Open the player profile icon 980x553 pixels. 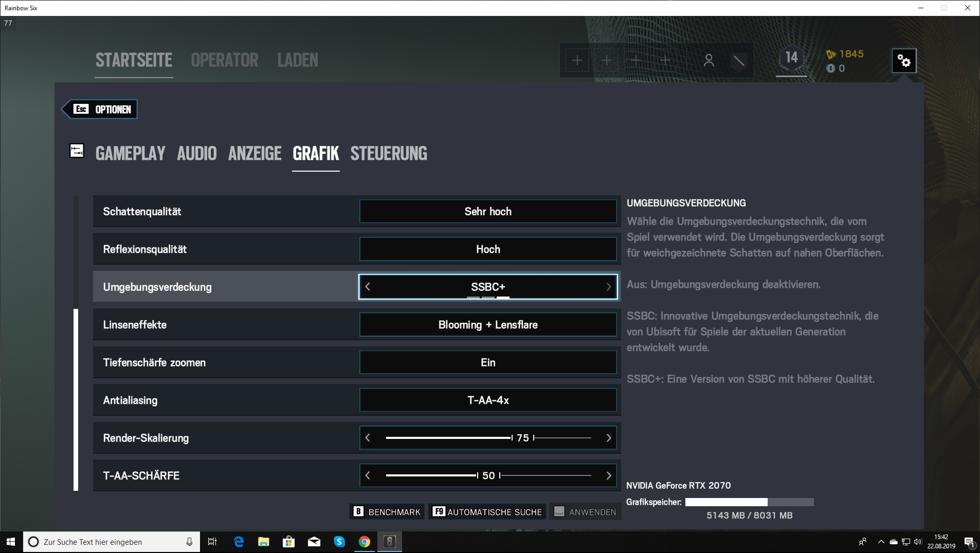tap(709, 61)
